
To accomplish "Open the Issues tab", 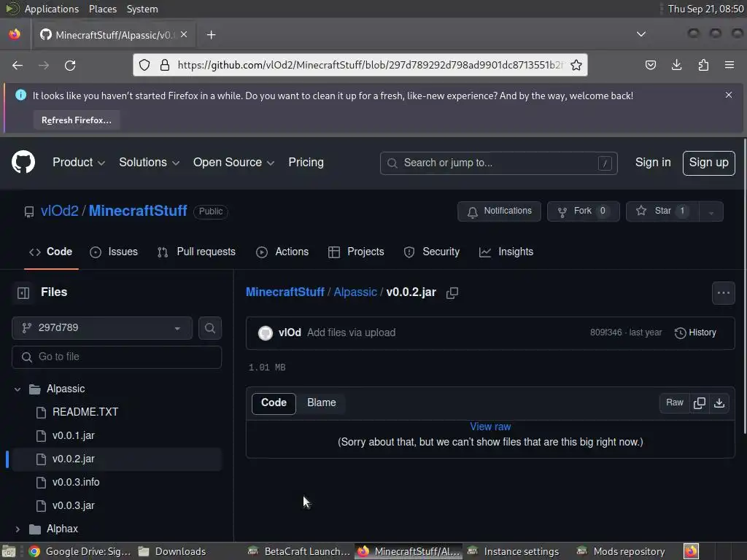I will coord(114,252).
